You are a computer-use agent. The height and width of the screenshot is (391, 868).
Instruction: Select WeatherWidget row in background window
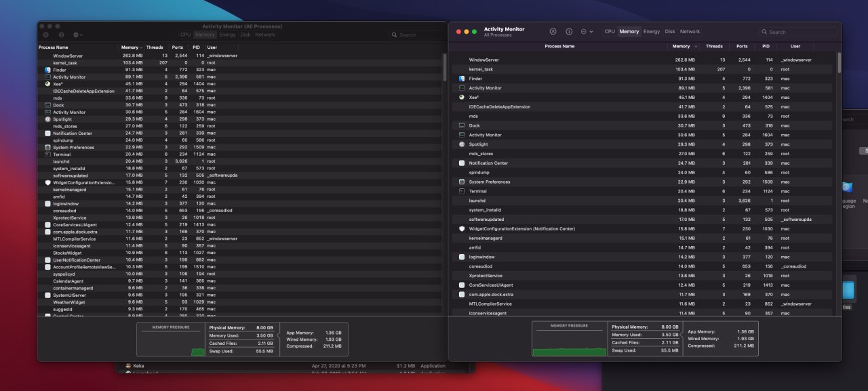coord(240,302)
